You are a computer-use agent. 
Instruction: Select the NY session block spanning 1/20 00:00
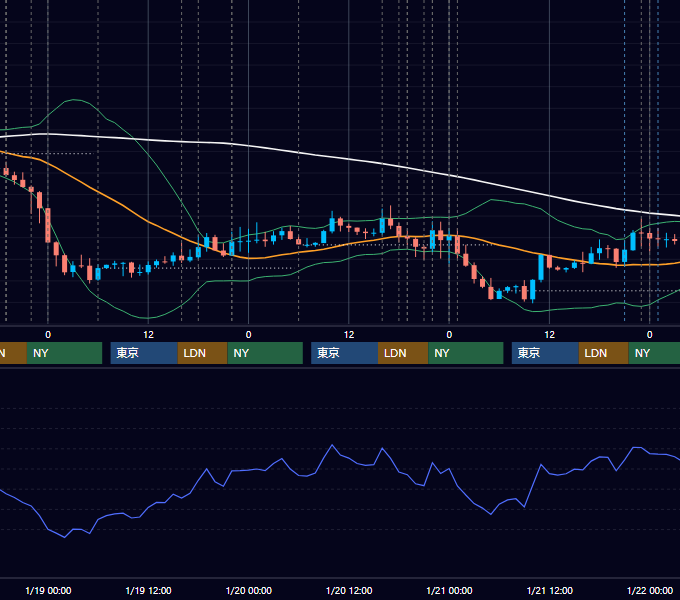pyautogui.click(x=265, y=353)
